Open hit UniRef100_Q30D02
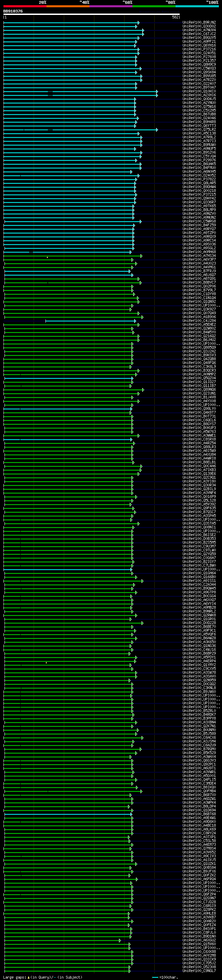 199,26
